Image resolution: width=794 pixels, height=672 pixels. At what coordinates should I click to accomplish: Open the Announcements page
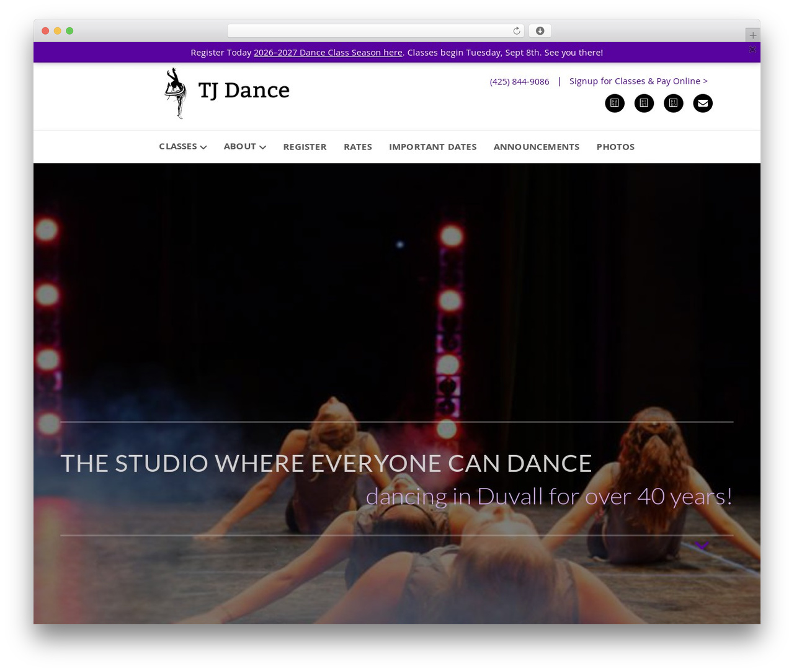[537, 147]
